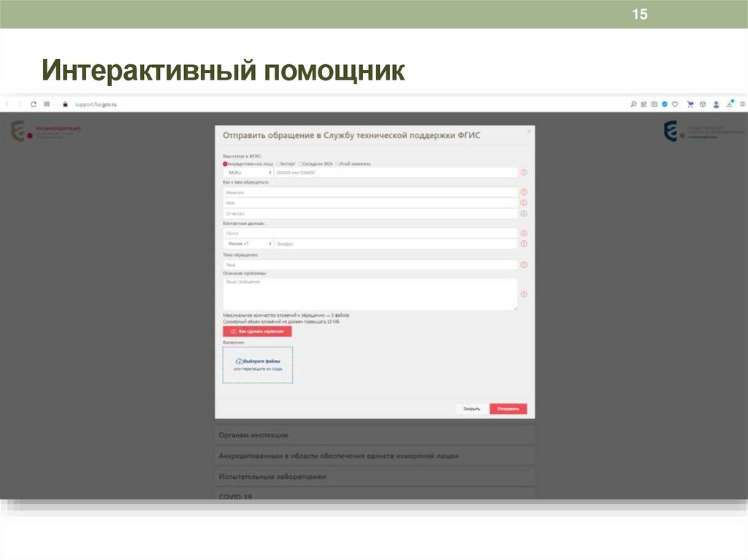Click Как сделать скриншот red button

(256, 330)
